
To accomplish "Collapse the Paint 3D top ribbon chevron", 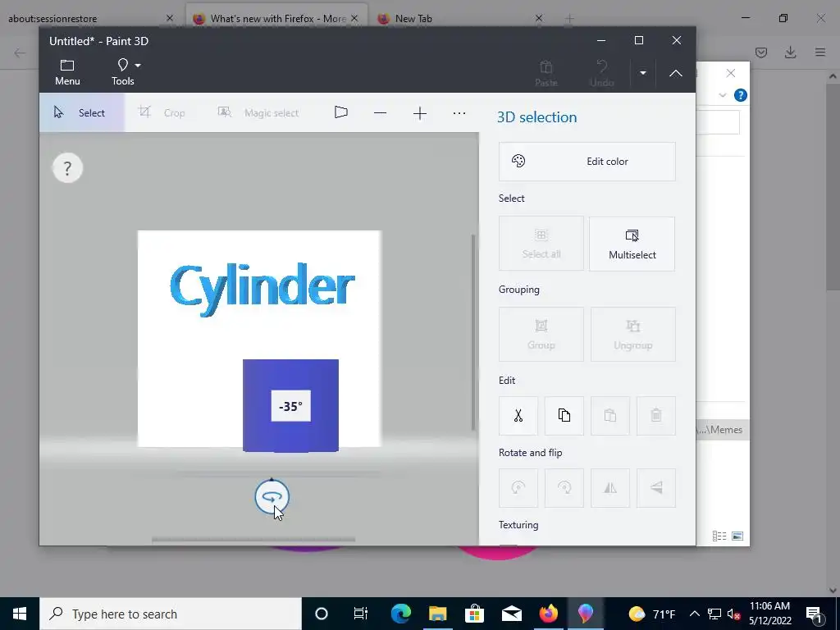I will pyautogui.click(x=676, y=73).
